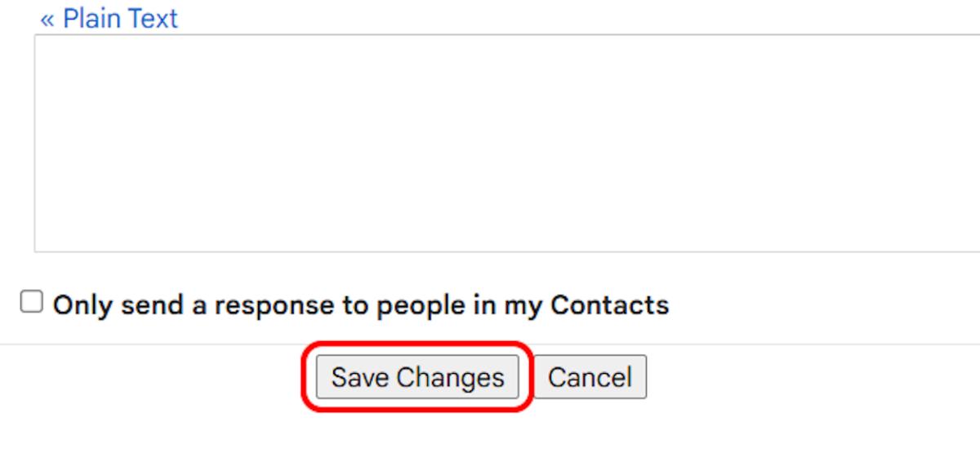Click the Save Changes button
This screenshot has height=453, width=980.
click(417, 377)
